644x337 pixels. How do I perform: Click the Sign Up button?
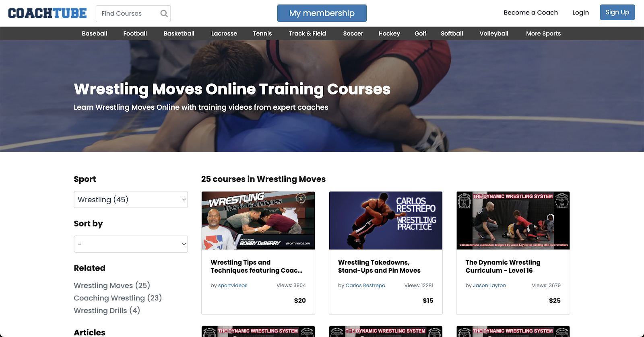617,12
